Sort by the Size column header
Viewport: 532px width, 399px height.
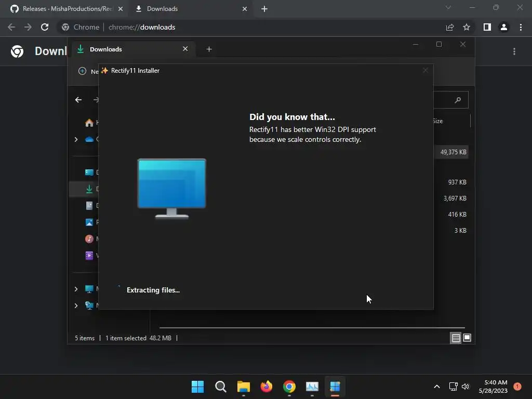437,121
